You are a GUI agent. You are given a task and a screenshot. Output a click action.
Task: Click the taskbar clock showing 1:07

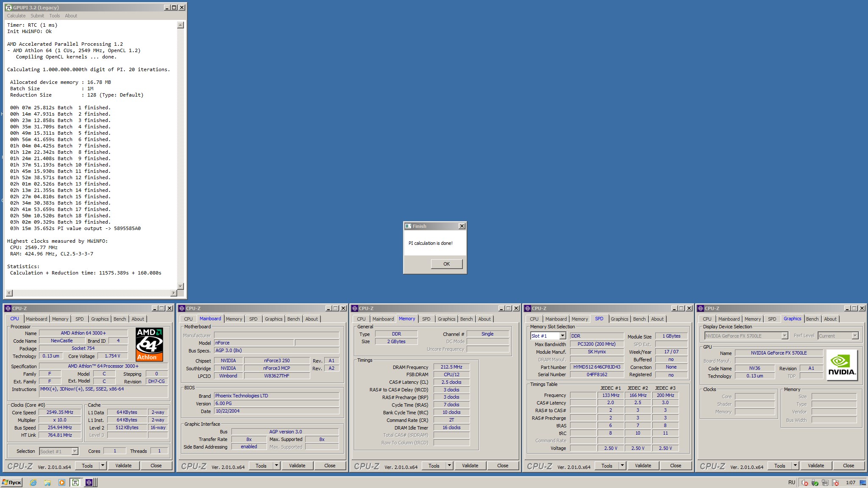(851, 482)
